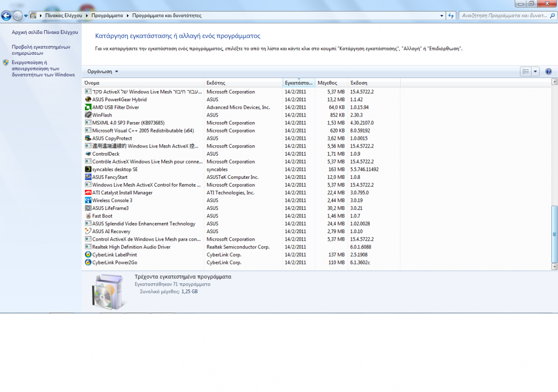Screen dimensions: 558x392
Task: Click publisher ASUSTeK Computer Inc.
Action: [x=232, y=177]
